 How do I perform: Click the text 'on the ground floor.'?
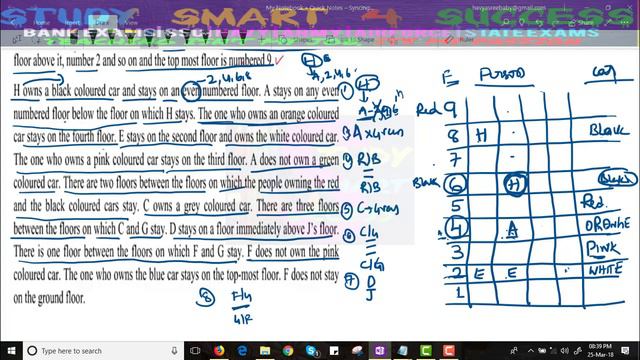click(49, 298)
